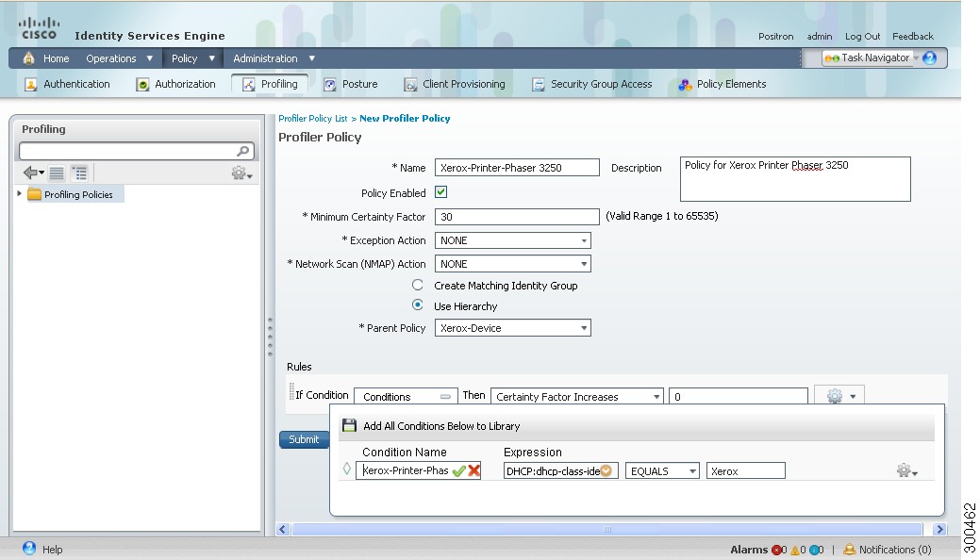Open the Certainty Factor Increases dropdown

pyautogui.click(x=576, y=396)
